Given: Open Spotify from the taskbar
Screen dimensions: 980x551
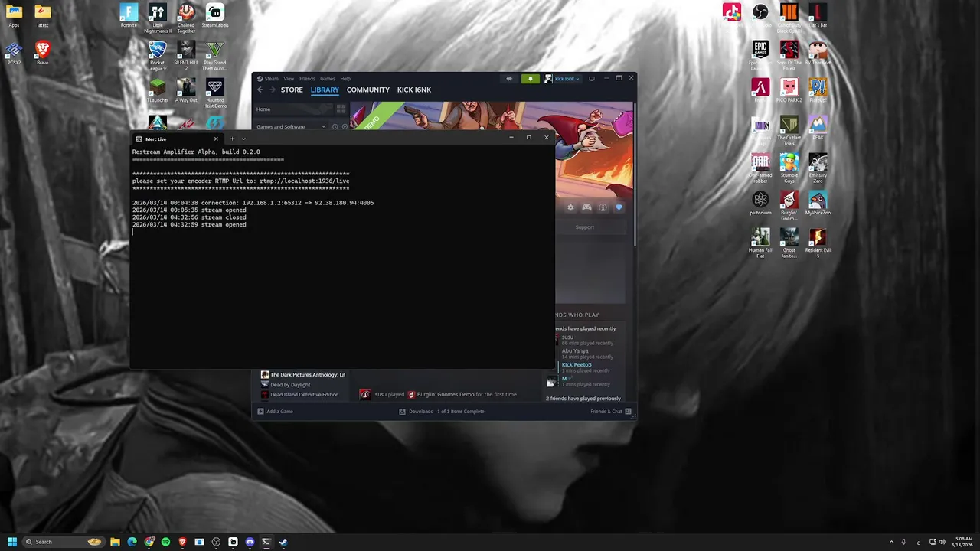Looking at the screenshot, I should click(165, 542).
